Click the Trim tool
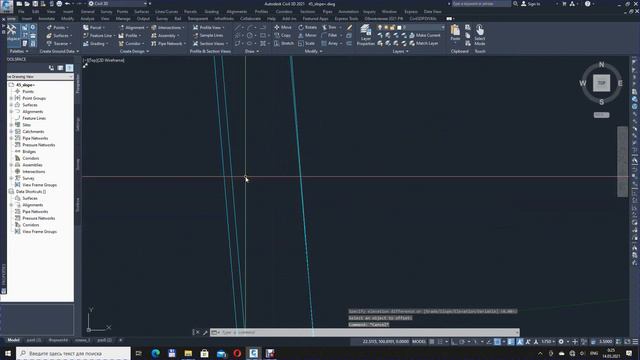Screen dimensions: 640x360 pos(329,27)
